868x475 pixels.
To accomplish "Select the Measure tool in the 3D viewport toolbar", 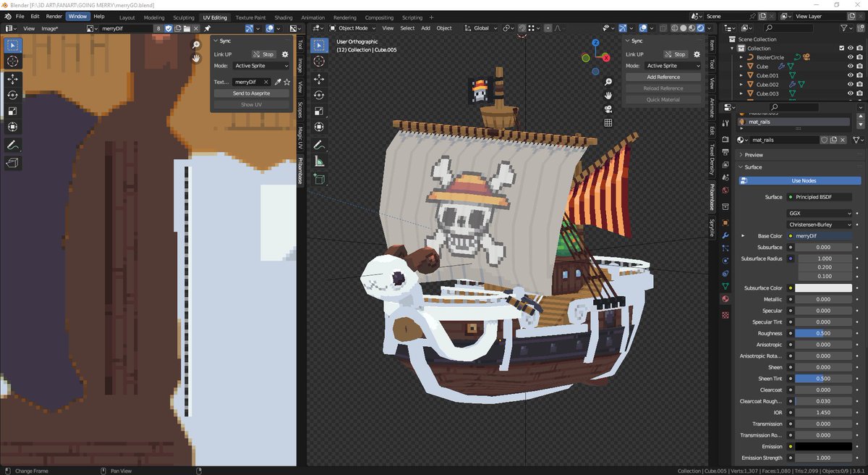I will tap(319, 162).
